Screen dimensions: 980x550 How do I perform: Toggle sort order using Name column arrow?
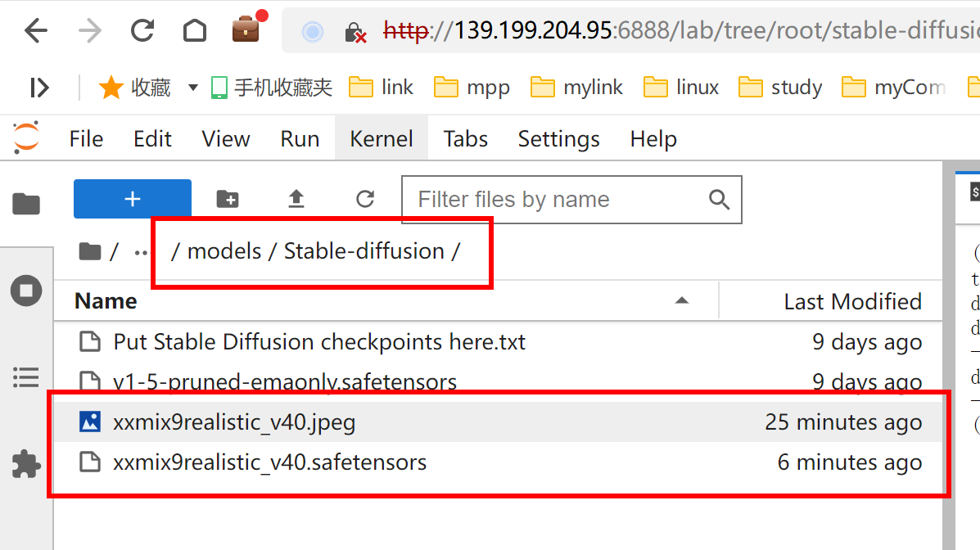[x=681, y=301]
